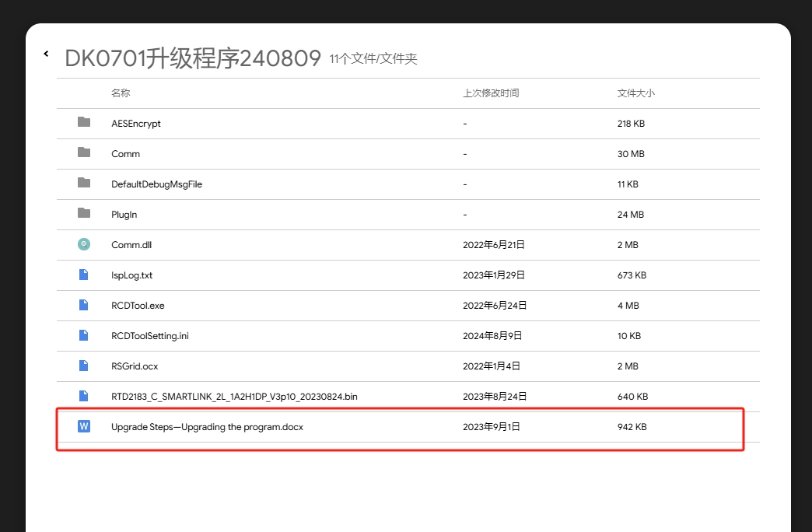Click the 文件大小 column header
The image size is (812, 532).
tap(636, 93)
